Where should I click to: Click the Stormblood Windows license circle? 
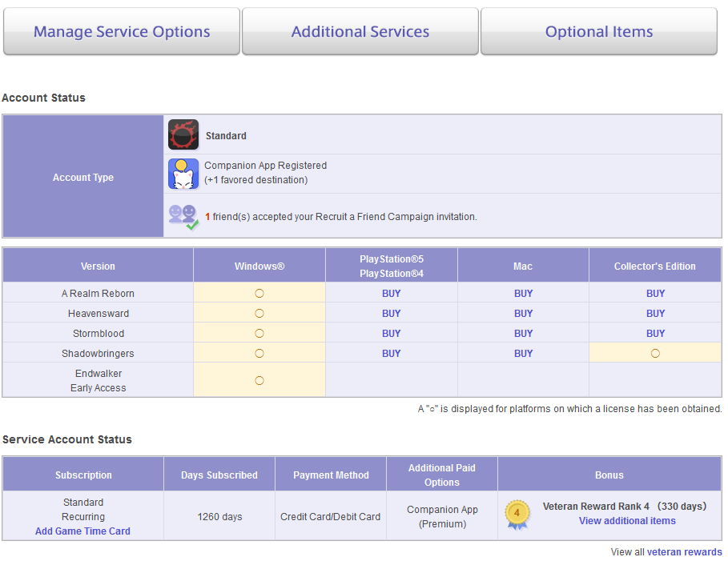(x=259, y=334)
